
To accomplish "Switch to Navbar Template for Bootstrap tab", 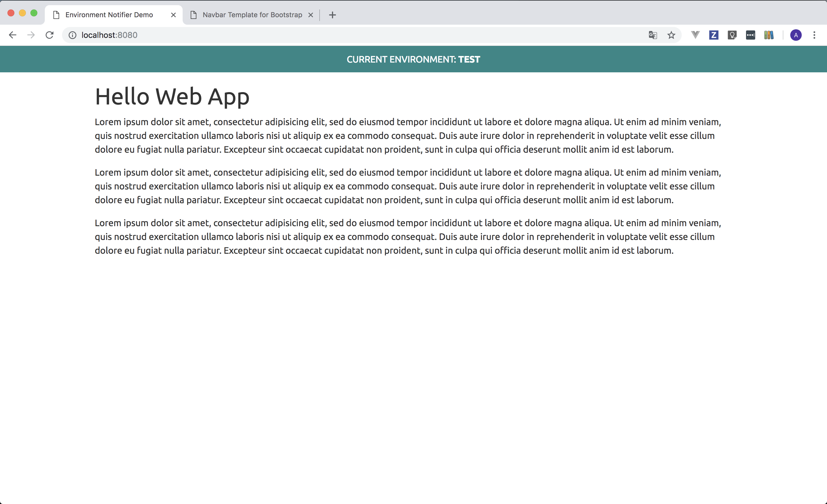I will click(x=252, y=15).
